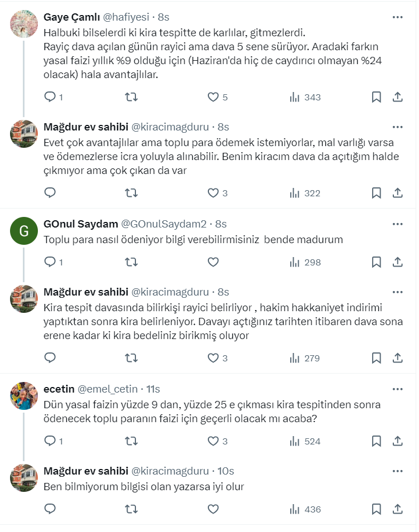
Task: Share ecetin's tweet
Action: pos(397,441)
